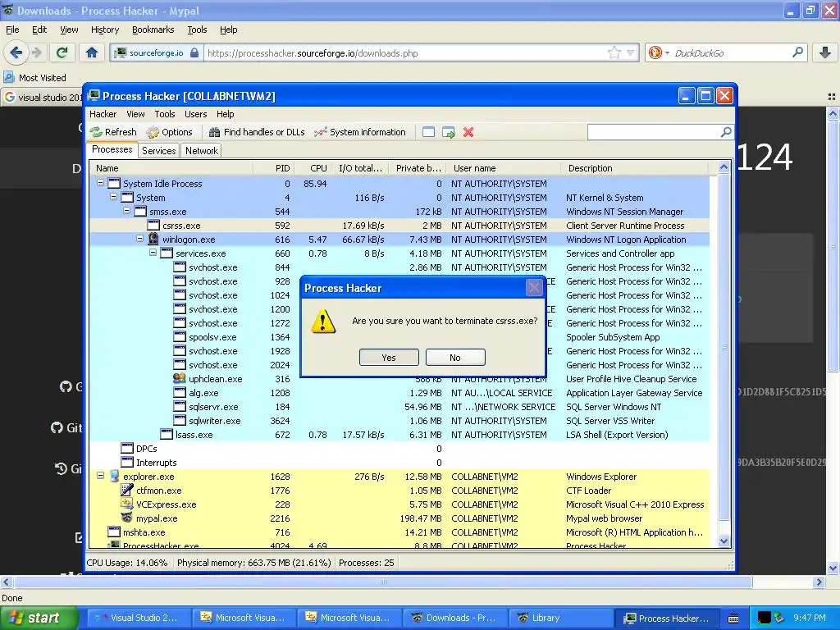This screenshot has height=630, width=840.
Task: Click the Mypal downloads arrow icon
Action: pos(825,52)
